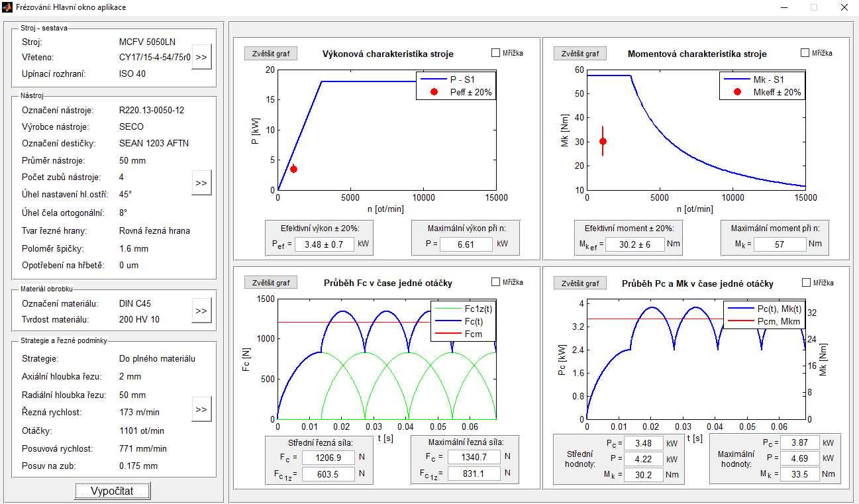The height and width of the screenshot is (504, 859).
Task: Select the Maximální řezná síla Fc field 1340.7
Action: (x=474, y=457)
